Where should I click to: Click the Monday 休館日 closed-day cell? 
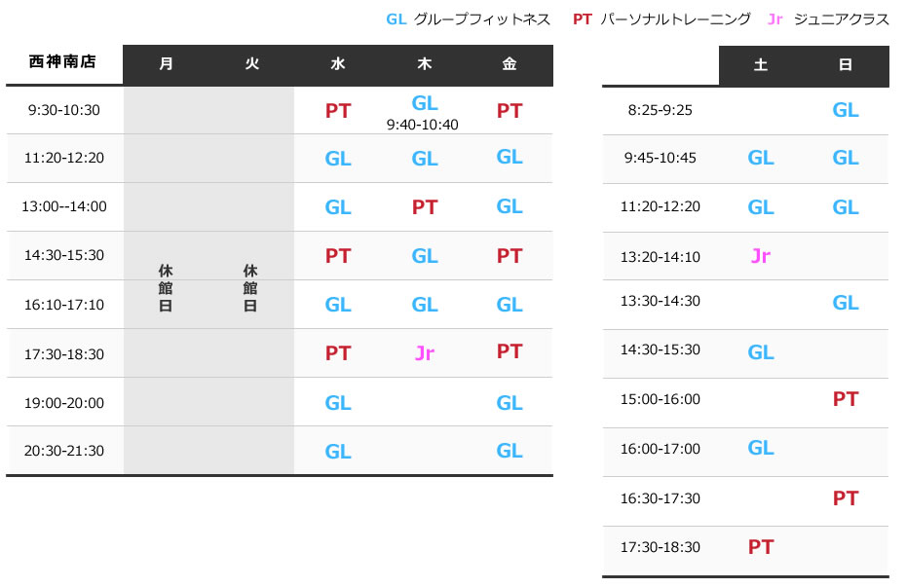coord(167,287)
